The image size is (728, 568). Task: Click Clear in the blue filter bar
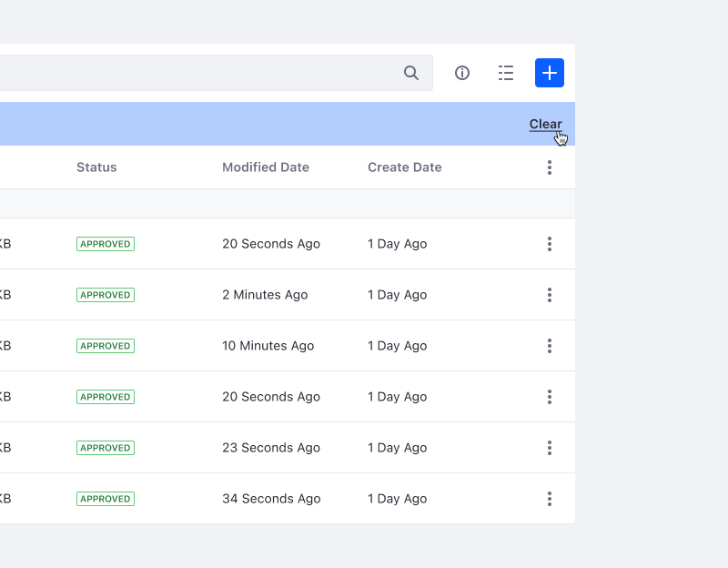click(545, 125)
